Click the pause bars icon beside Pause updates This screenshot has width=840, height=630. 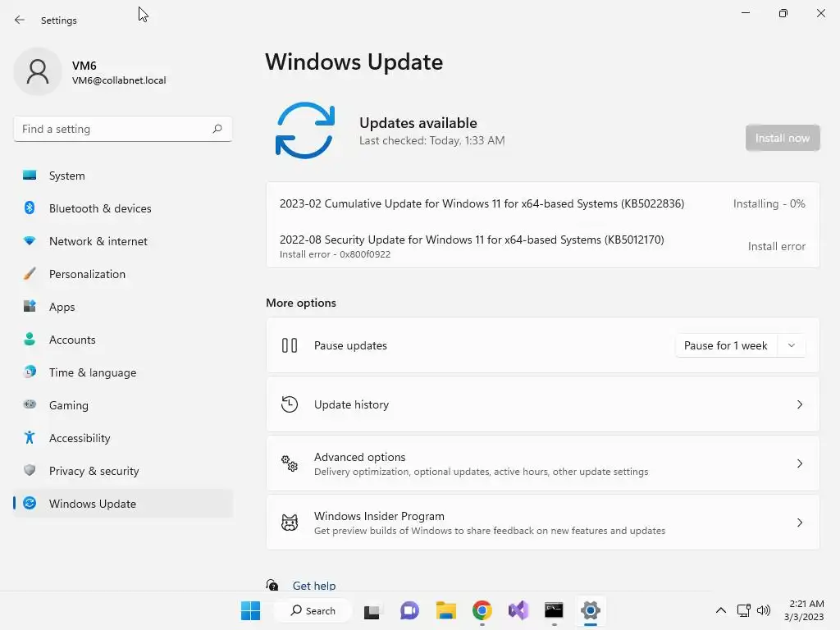(x=290, y=345)
